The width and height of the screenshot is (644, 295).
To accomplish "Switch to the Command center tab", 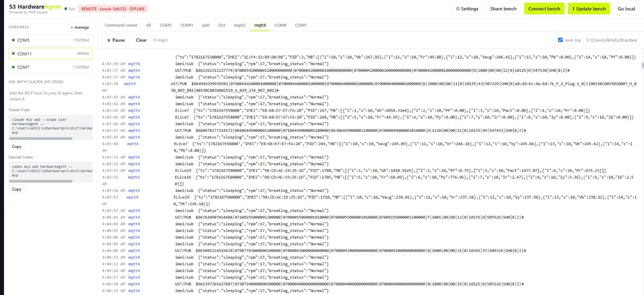I will click(x=121, y=25).
